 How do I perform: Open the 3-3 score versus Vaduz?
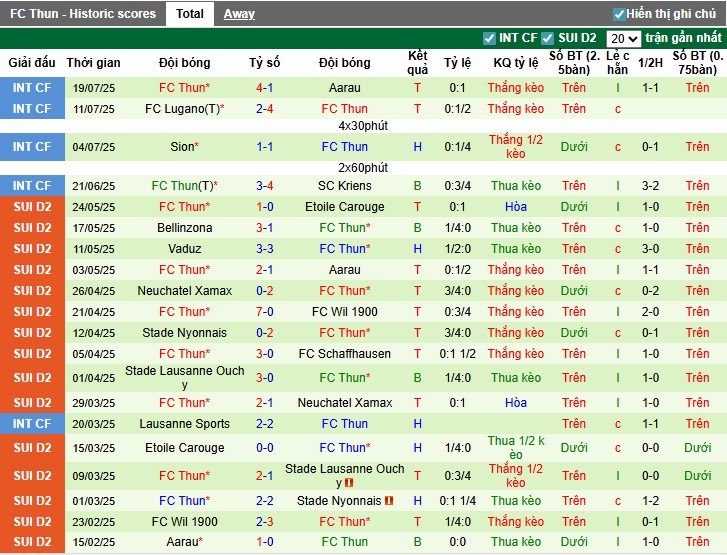[264, 249]
